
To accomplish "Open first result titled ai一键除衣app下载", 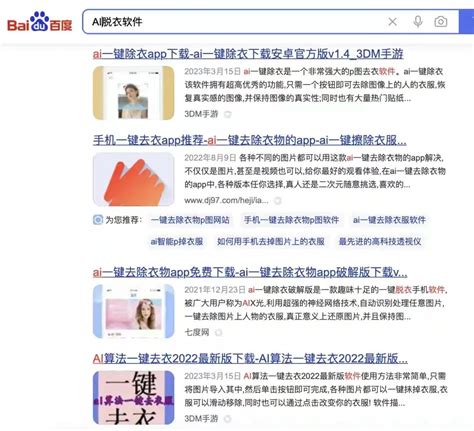I will point(248,54).
